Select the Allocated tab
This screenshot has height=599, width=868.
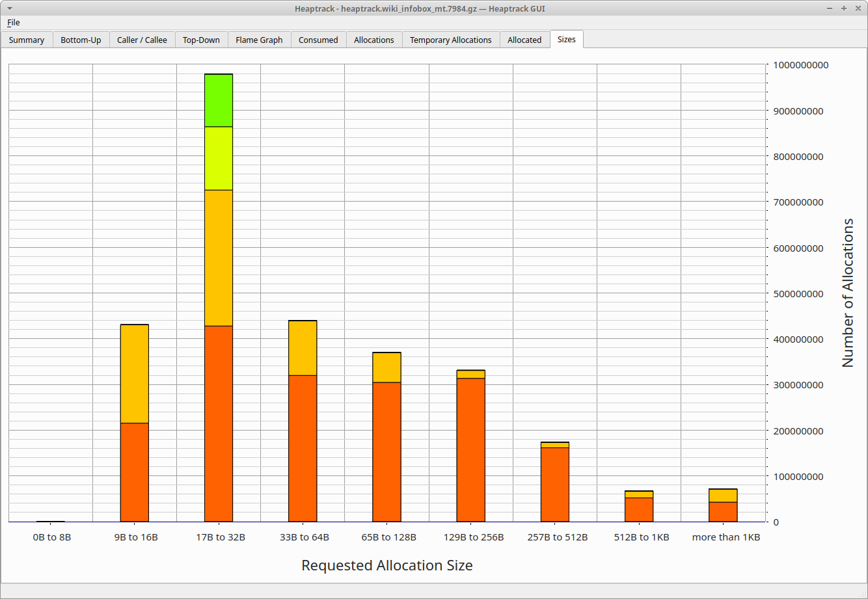tap(524, 40)
